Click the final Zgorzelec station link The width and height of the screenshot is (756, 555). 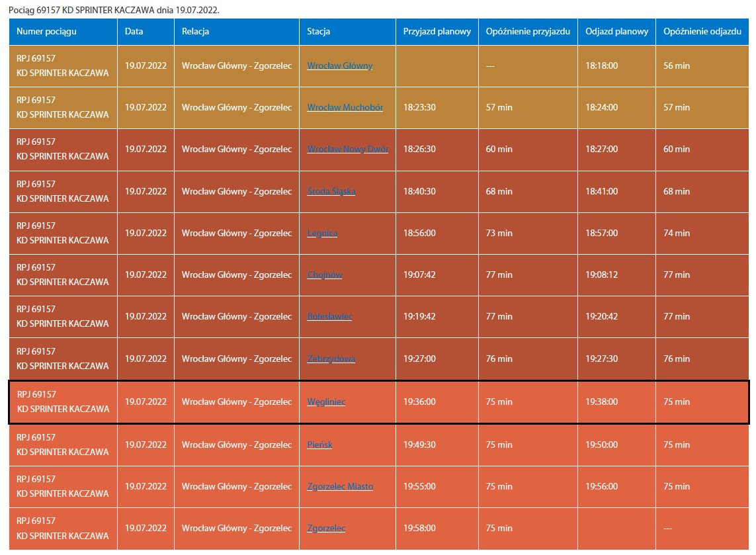326,528
